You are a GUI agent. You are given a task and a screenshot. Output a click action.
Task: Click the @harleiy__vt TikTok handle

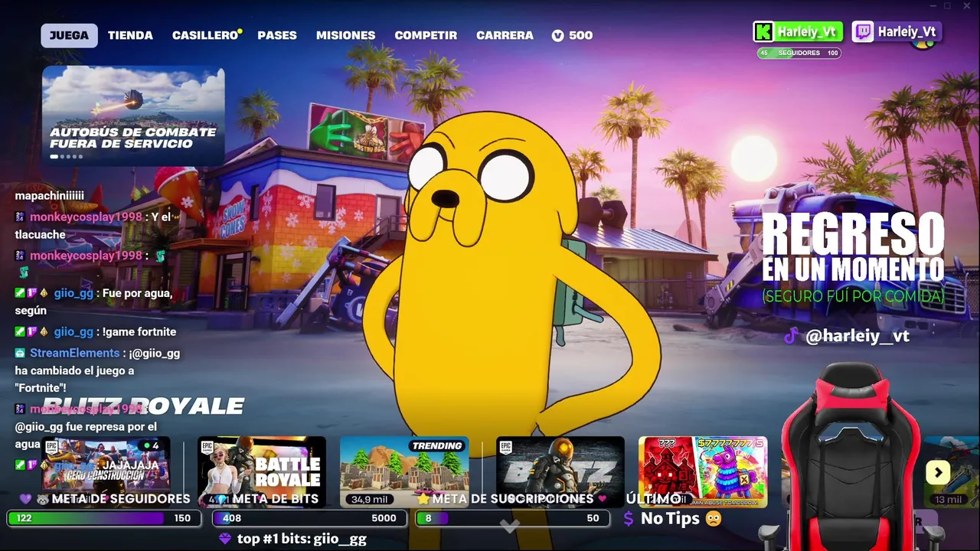tap(857, 335)
